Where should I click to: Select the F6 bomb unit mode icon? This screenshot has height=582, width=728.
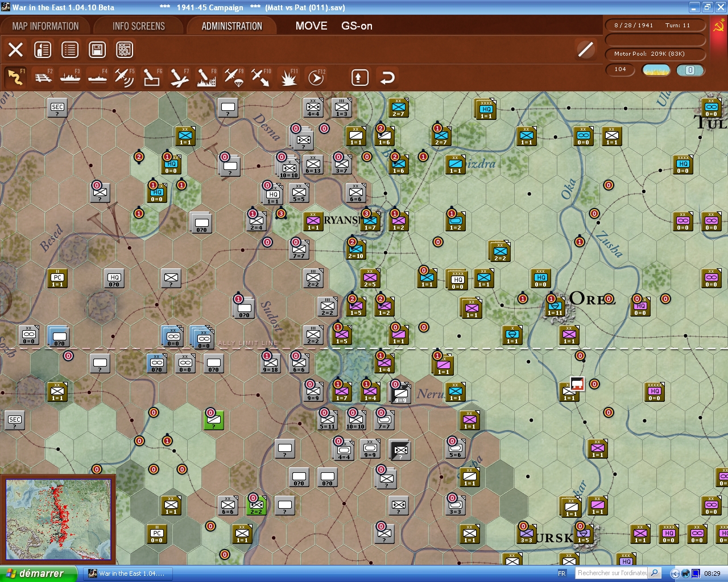(152, 77)
